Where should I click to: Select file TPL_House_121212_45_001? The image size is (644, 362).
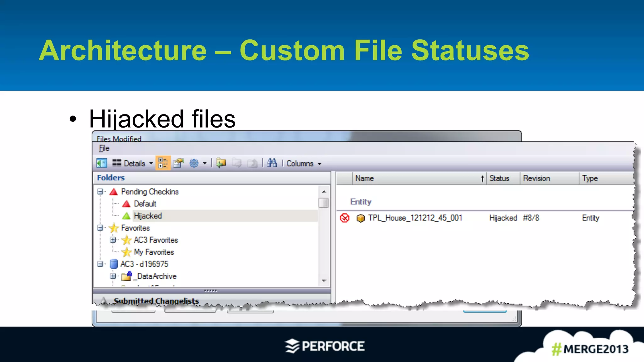(415, 218)
